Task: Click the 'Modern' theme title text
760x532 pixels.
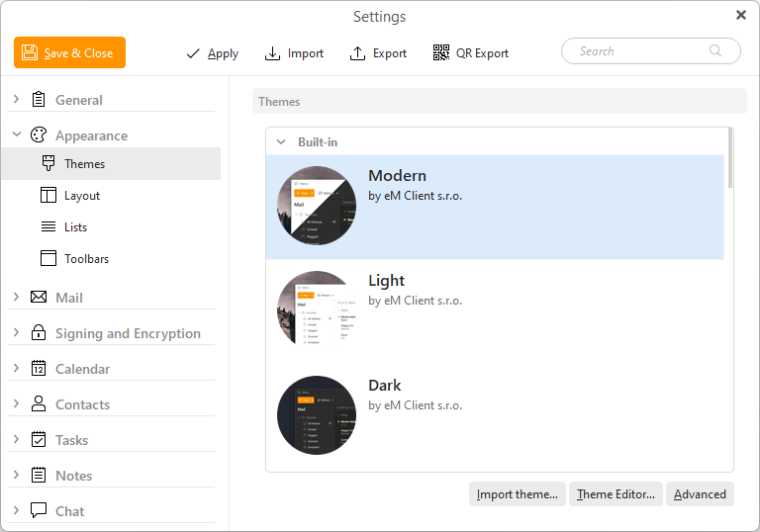Action: pos(397,175)
